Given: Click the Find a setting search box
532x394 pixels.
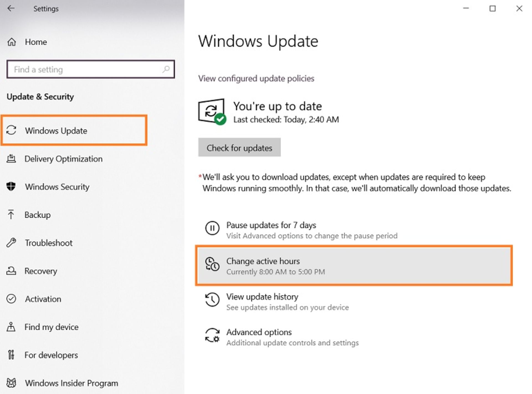Looking at the screenshot, I should (91, 69).
